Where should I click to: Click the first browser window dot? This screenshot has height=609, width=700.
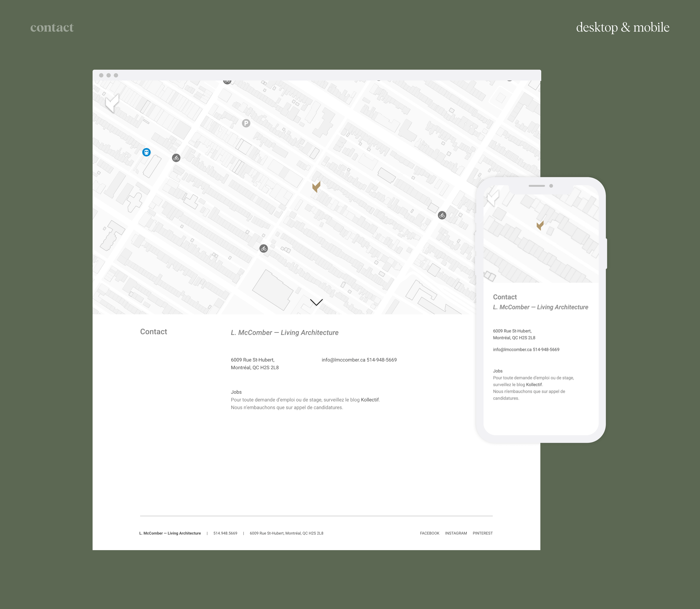click(x=101, y=75)
